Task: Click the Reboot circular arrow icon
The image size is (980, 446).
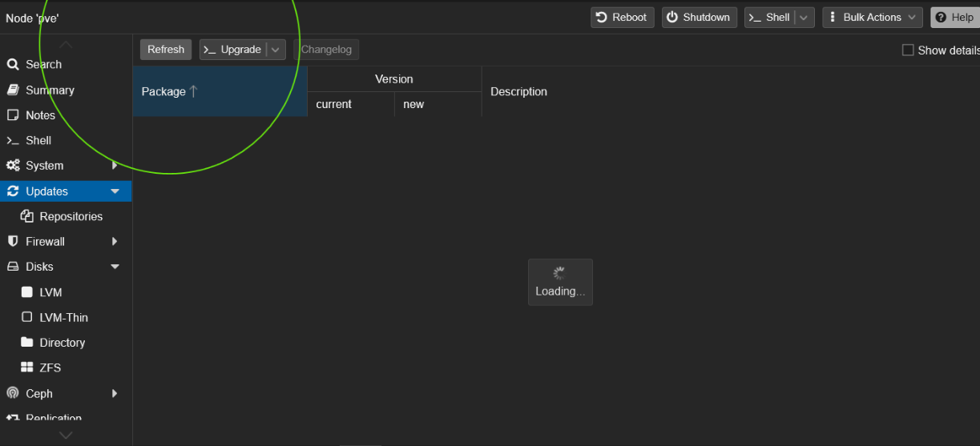Action: 602,18
